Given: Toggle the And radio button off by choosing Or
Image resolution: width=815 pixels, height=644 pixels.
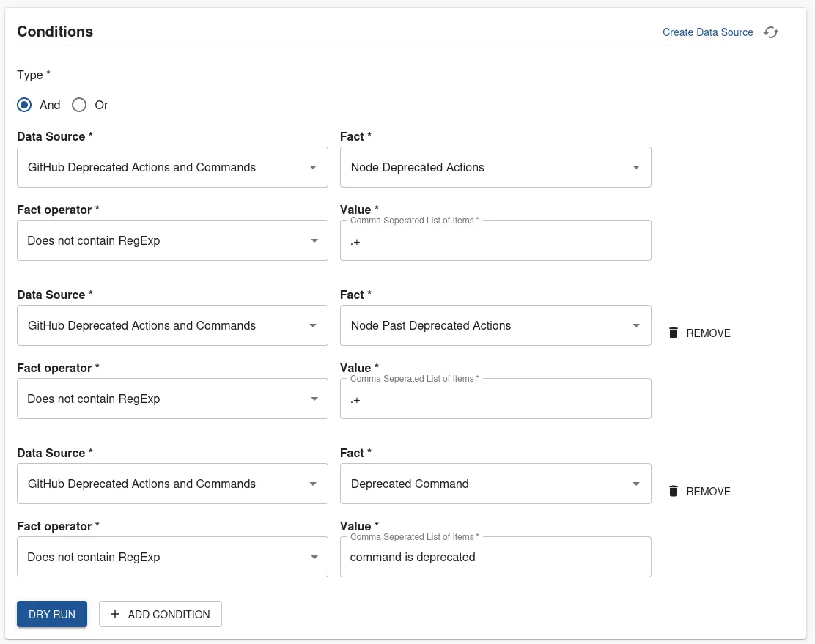Looking at the screenshot, I should (79, 105).
